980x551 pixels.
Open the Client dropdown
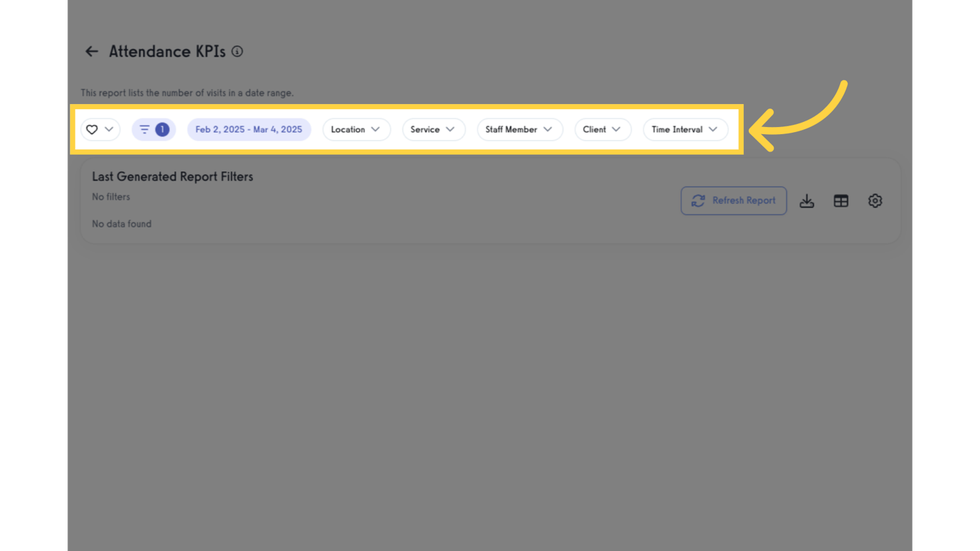coord(603,129)
